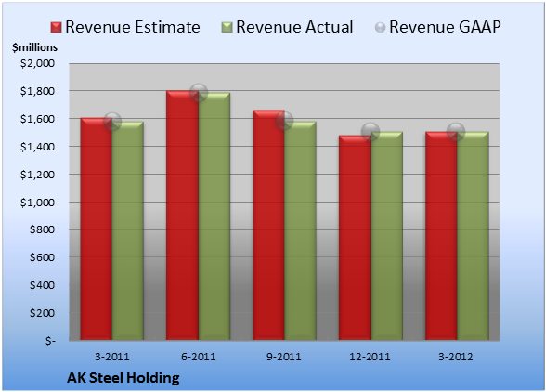Click the GAAP sphere marker for 6-2011

(199, 93)
